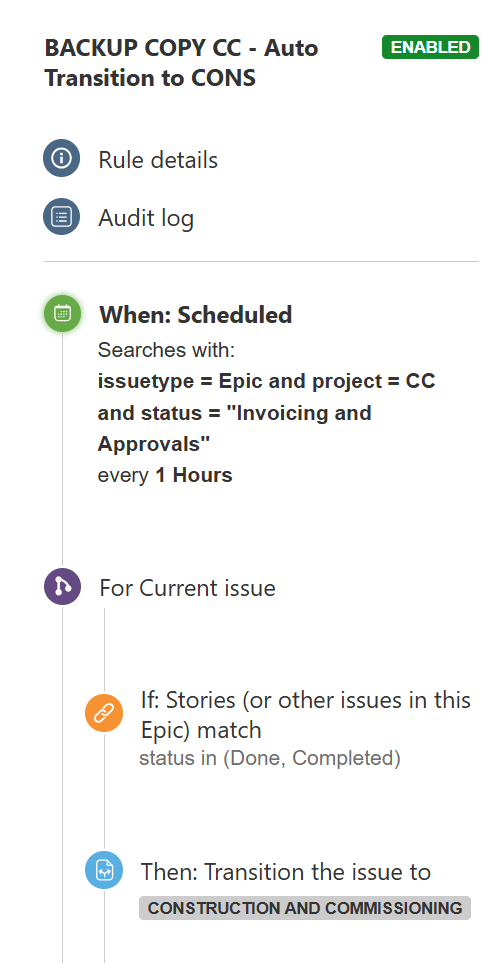Screen dimensions: 502x963
Task: Click the CONSTRUCTION AND COMMISSIONING status lozenge
Action: pyautogui.click(x=305, y=908)
